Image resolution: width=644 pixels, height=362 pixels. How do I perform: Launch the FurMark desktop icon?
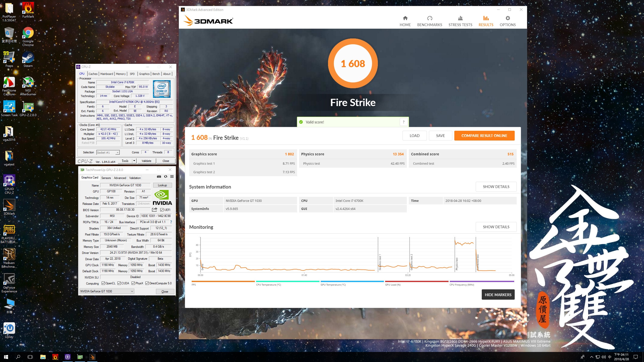pos(28,10)
